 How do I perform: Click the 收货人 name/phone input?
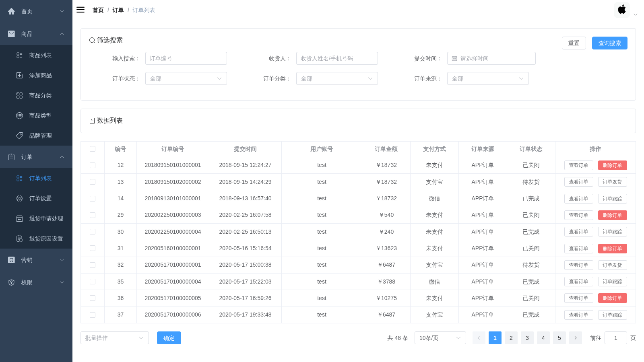click(x=337, y=58)
